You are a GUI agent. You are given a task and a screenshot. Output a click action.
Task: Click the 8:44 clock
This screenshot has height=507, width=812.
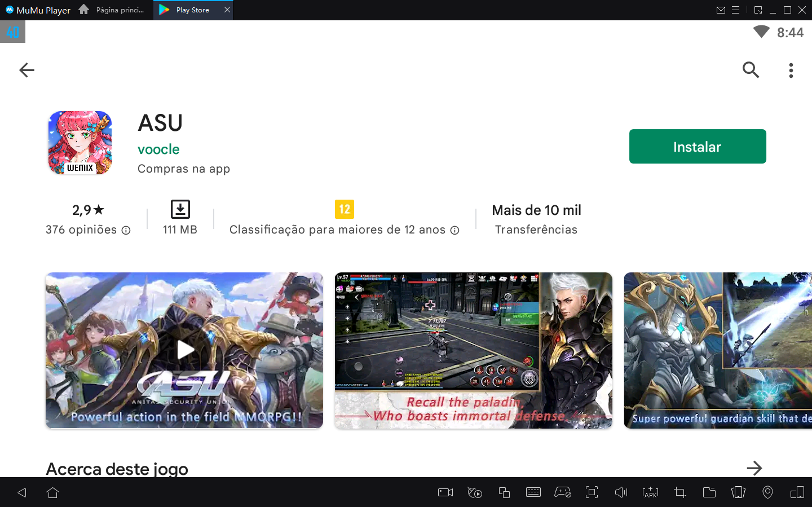790,33
